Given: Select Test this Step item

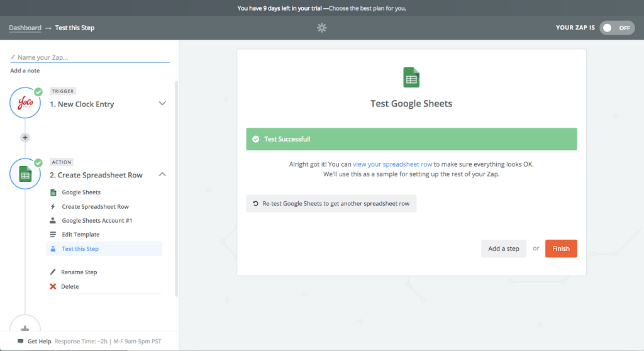Looking at the screenshot, I should [104, 248].
